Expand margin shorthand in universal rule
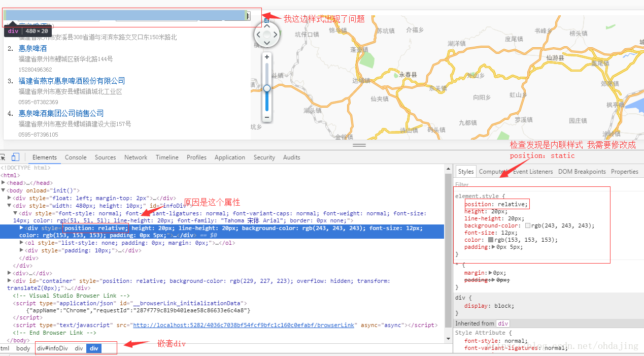 pos(491,273)
